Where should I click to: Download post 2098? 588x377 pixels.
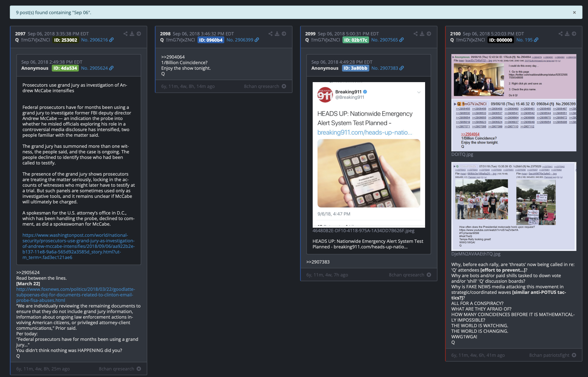coord(277,34)
